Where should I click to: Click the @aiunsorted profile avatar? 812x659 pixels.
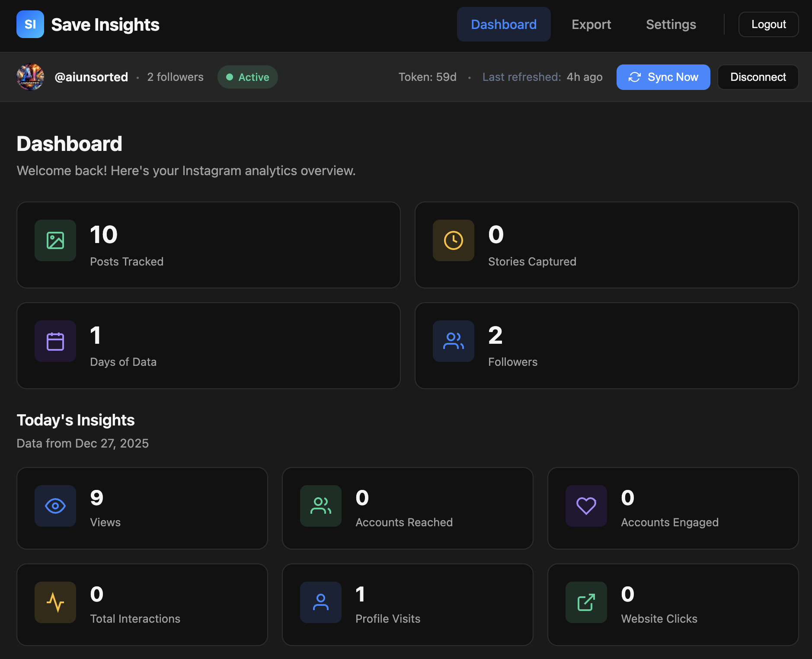click(x=30, y=77)
